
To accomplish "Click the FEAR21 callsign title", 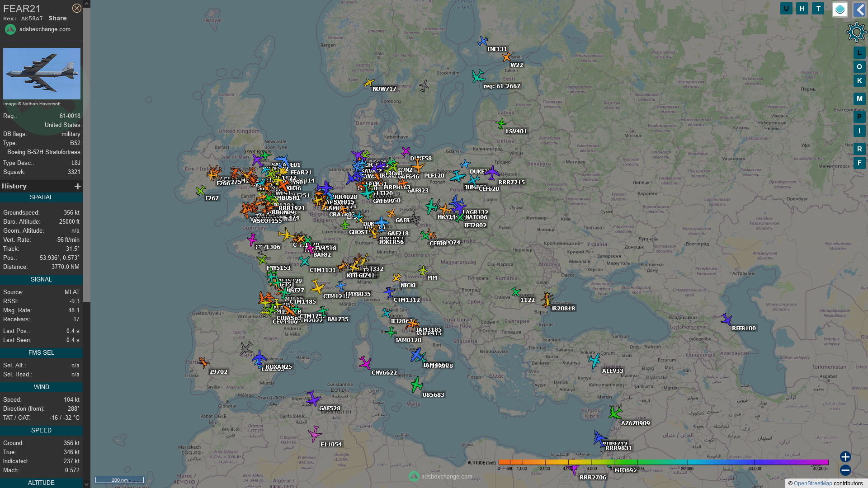I will pyautogui.click(x=22, y=9).
